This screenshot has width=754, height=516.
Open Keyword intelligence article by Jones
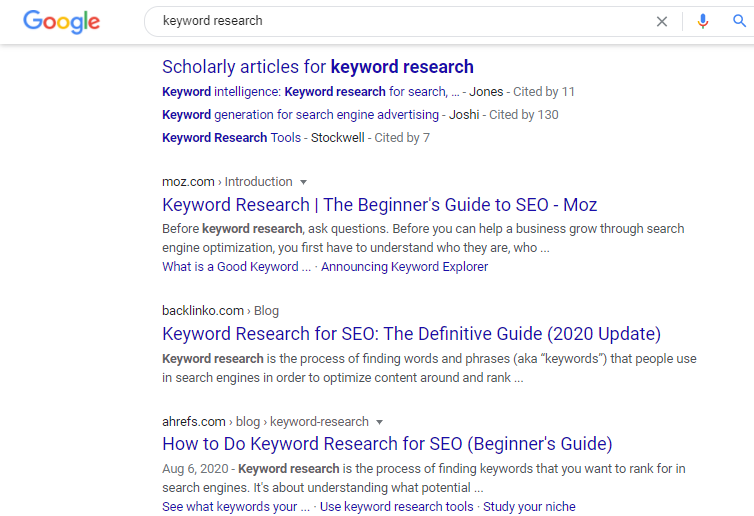click(x=311, y=91)
